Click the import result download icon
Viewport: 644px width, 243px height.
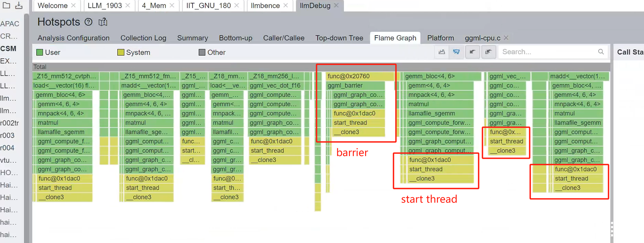point(19,5)
